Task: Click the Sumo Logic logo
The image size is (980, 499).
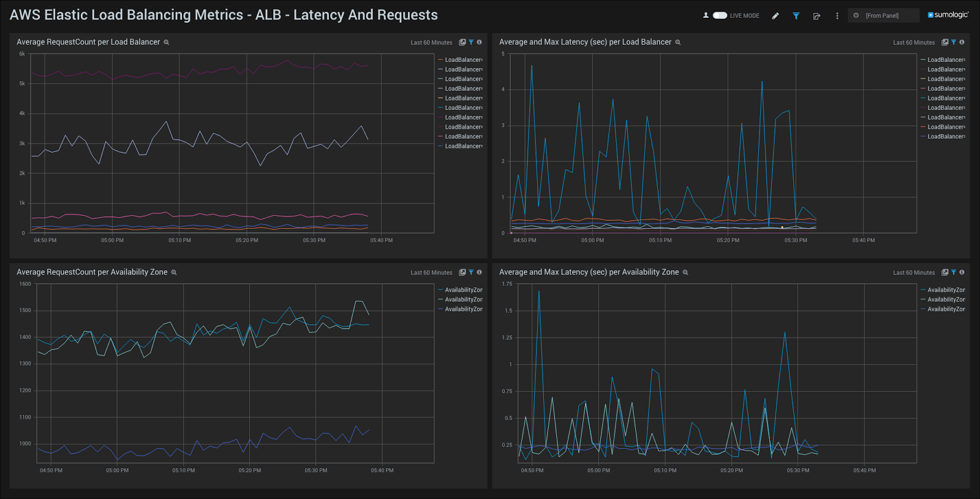Action: pyautogui.click(x=948, y=15)
